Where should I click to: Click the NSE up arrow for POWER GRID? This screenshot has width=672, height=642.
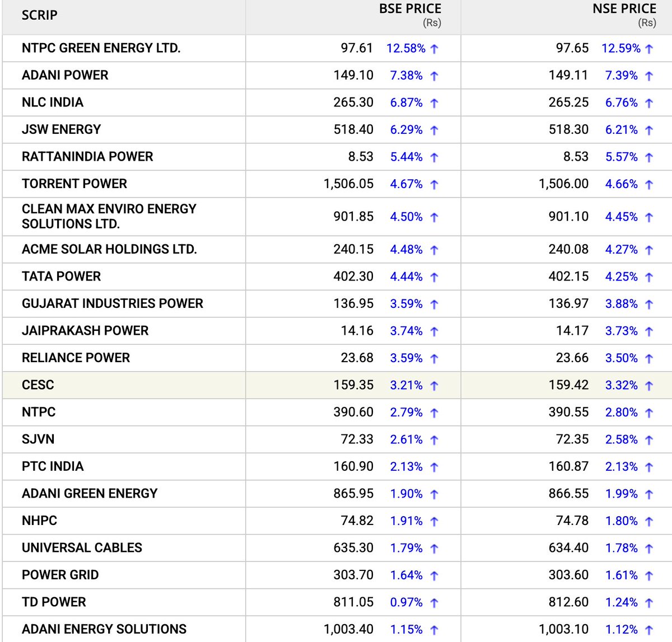(649, 576)
